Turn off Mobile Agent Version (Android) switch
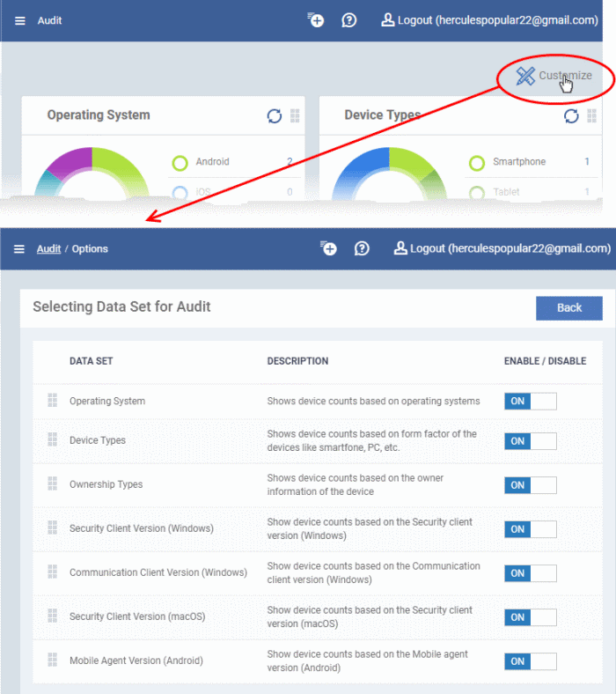Image resolution: width=616 pixels, height=694 pixels. tap(531, 661)
